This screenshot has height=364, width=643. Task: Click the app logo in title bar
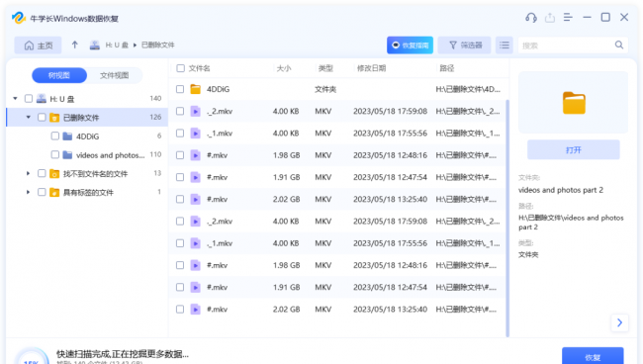(19, 18)
